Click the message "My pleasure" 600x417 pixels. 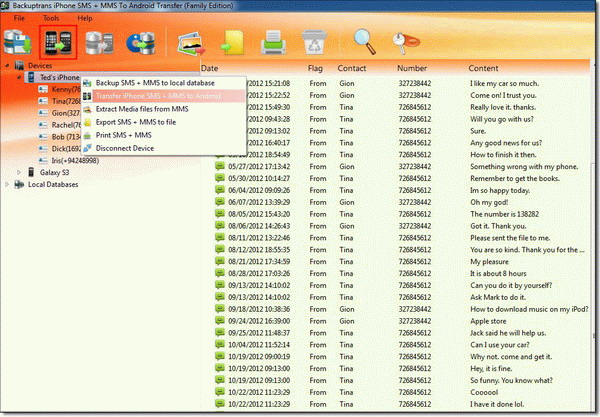pyautogui.click(x=489, y=262)
